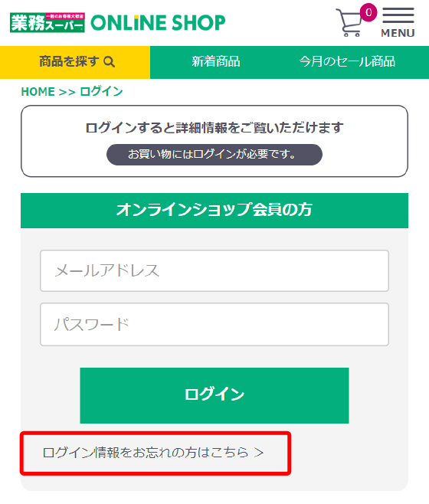Screen dimensions: 429x504
Task: Click the arrow after ログイン情報をお忘れの方はこちら
Action: 259,453
